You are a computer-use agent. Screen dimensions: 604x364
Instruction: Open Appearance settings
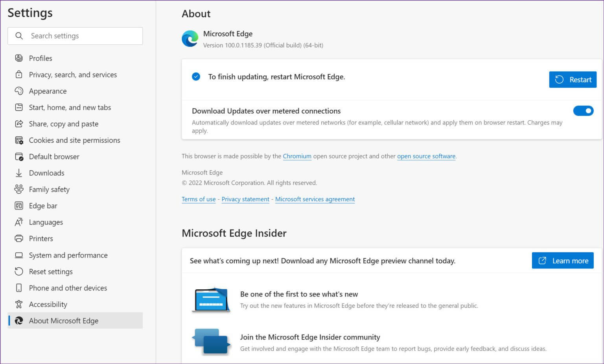[75, 91]
